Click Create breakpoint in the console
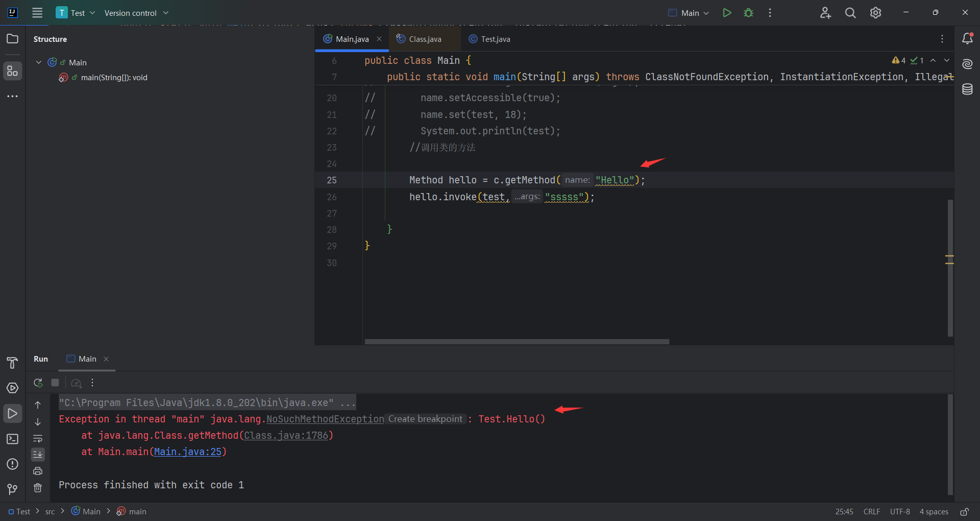The width and height of the screenshot is (980, 521). [x=425, y=419]
